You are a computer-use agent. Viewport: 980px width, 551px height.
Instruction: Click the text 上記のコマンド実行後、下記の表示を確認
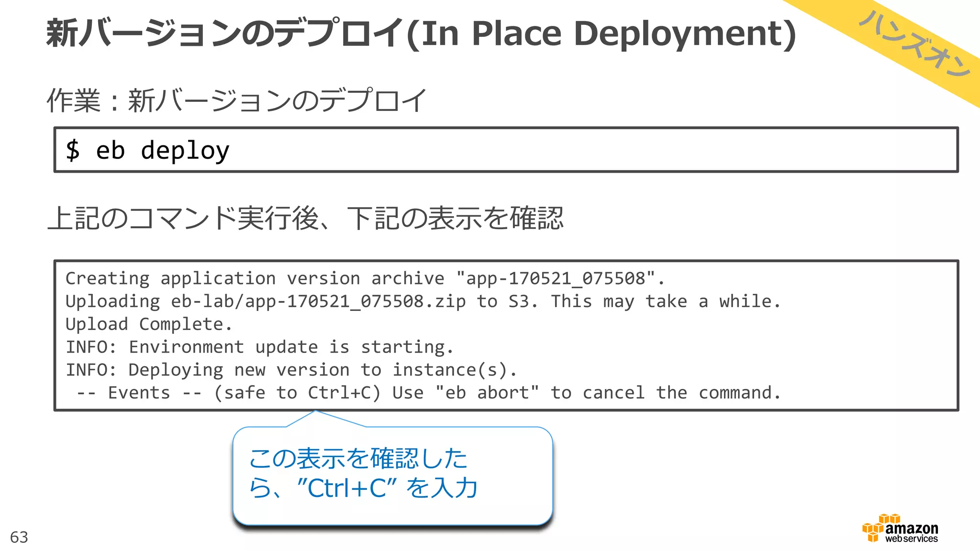tap(305, 218)
